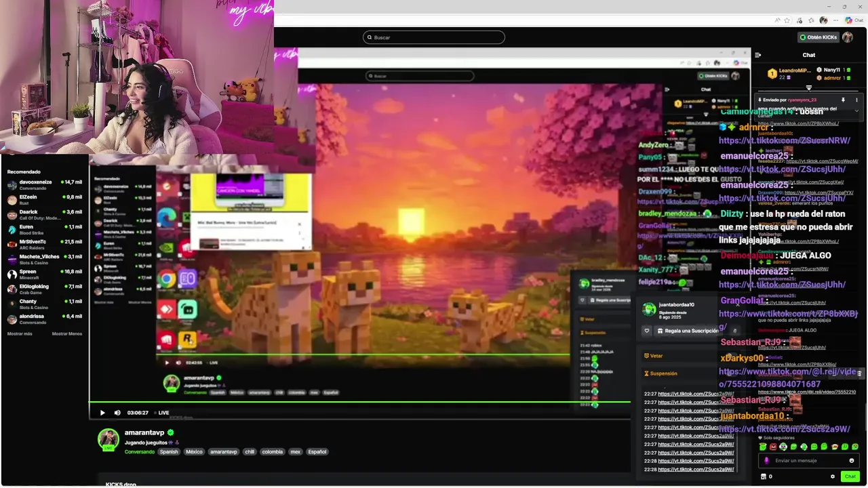Open alondrissa recommended channel

pos(45,319)
